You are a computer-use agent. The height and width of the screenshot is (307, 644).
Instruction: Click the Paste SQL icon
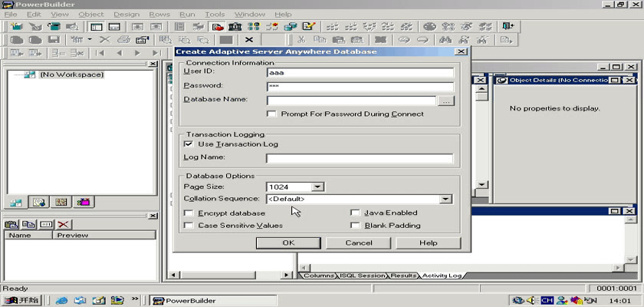coord(356,40)
